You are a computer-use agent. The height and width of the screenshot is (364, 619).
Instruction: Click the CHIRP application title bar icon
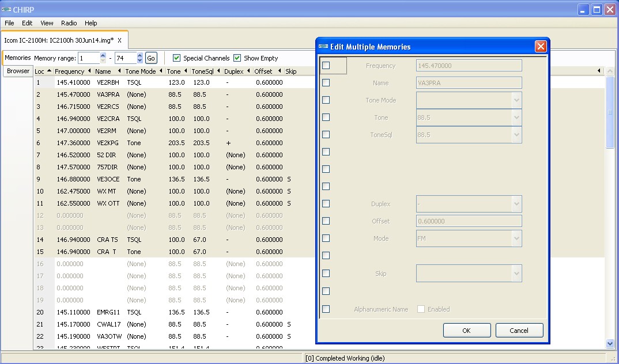6,9
